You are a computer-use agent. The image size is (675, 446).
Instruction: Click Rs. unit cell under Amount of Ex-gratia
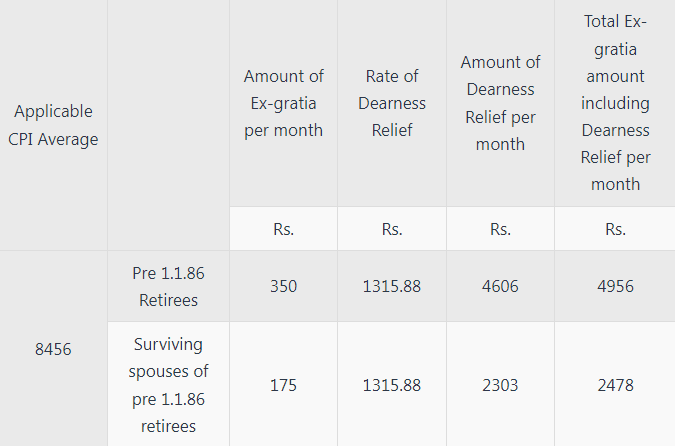[283, 229]
